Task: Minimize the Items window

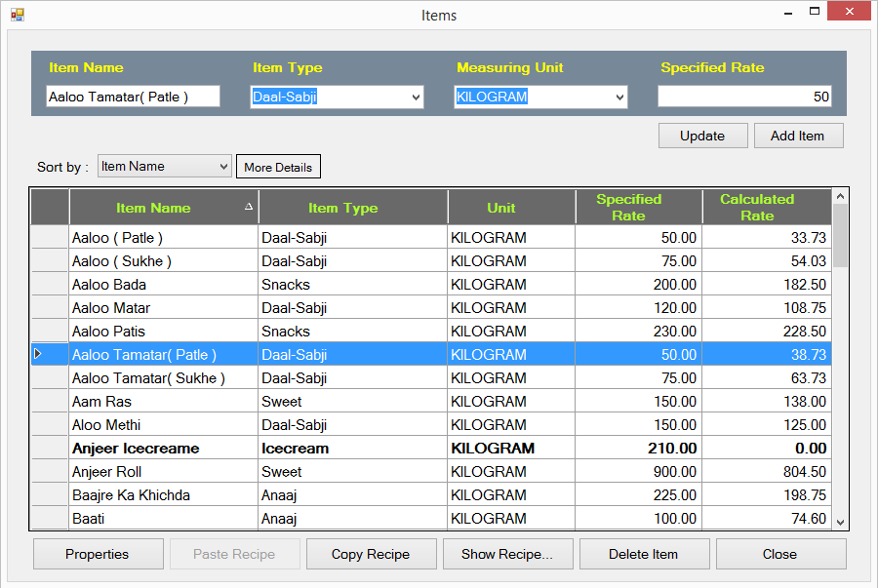Action: click(788, 13)
